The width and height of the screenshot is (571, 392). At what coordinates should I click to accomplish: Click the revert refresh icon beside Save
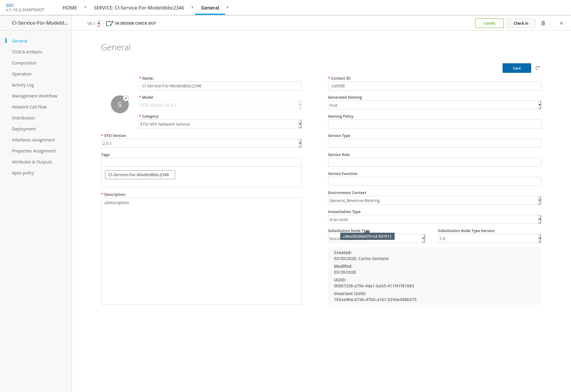(x=538, y=68)
